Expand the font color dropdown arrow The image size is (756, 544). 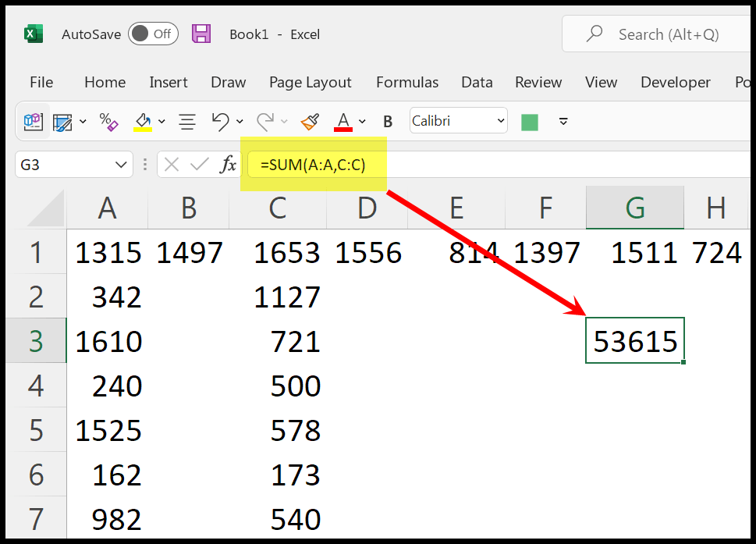click(362, 122)
